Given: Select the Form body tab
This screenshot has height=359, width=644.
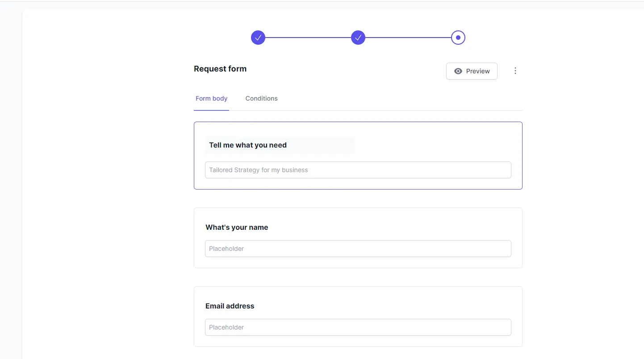Looking at the screenshot, I should point(211,98).
